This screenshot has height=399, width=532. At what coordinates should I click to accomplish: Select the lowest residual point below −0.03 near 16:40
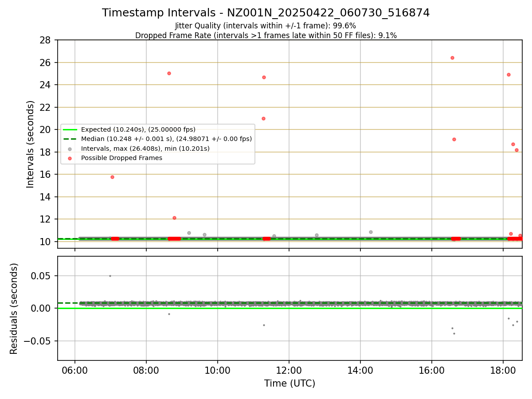(x=454, y=333)
